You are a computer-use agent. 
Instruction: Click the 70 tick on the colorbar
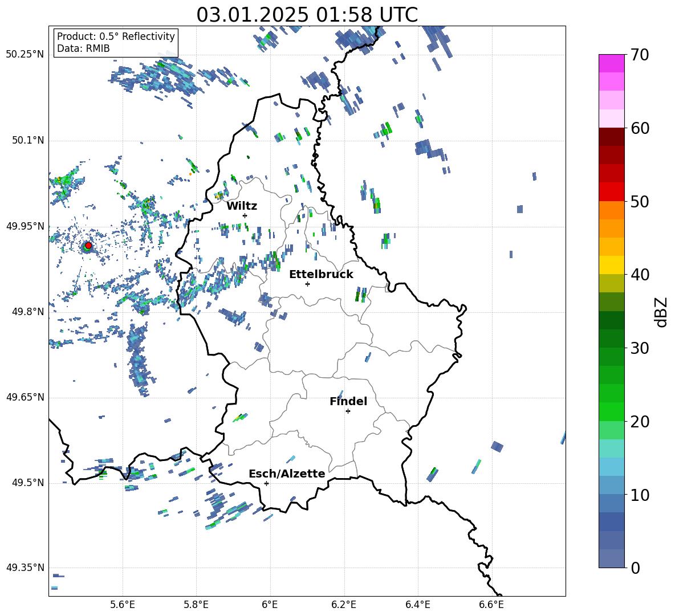pyautogui.click(x=640, y=55)
